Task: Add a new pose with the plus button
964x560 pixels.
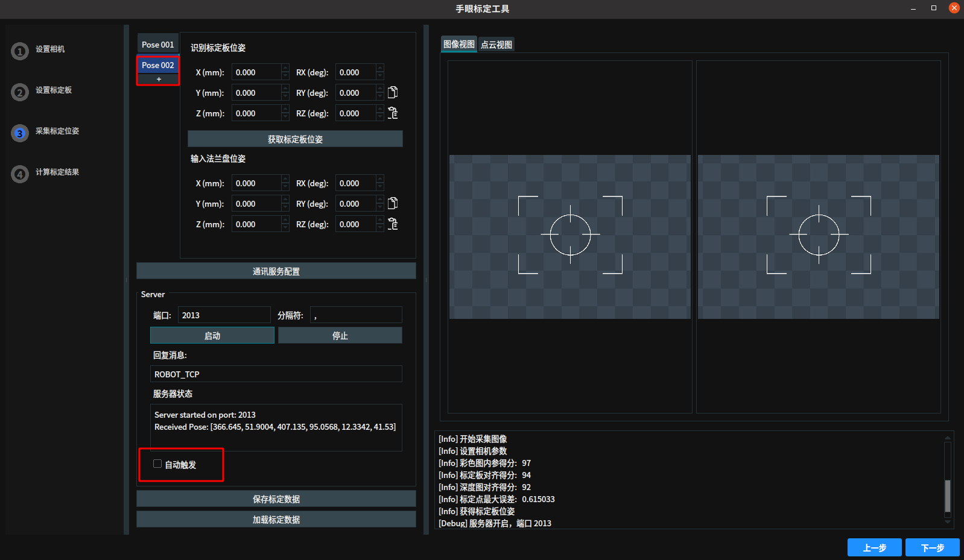Action: pos(159,80)
